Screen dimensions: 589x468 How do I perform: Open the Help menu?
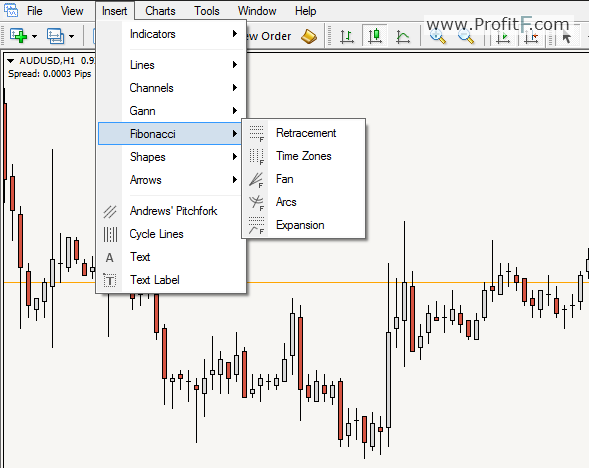click(x=305, y=11)
